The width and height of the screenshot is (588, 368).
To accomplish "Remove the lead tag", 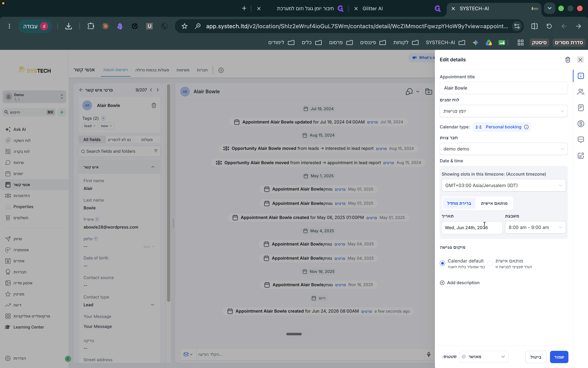I will coord(95,126).
